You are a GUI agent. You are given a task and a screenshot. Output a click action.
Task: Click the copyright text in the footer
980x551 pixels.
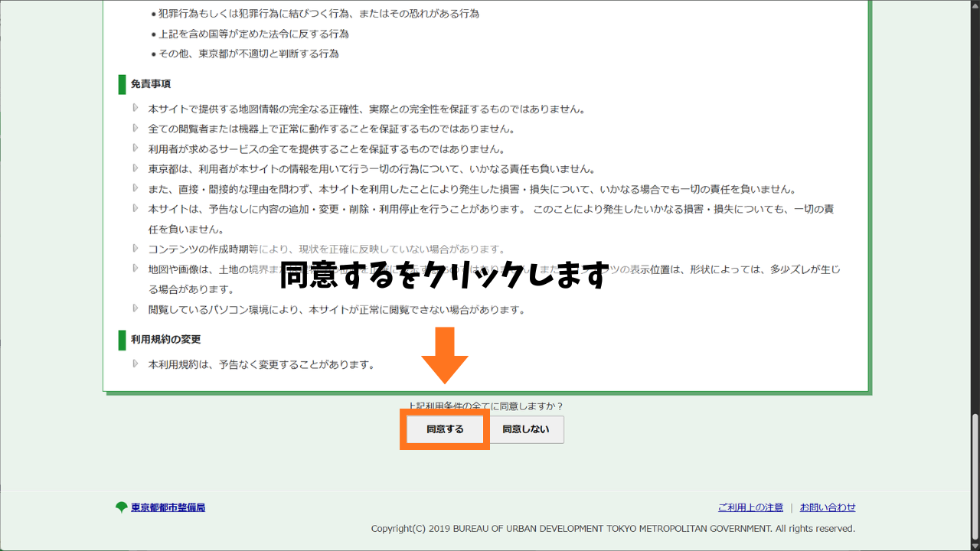tap(612, 528)
